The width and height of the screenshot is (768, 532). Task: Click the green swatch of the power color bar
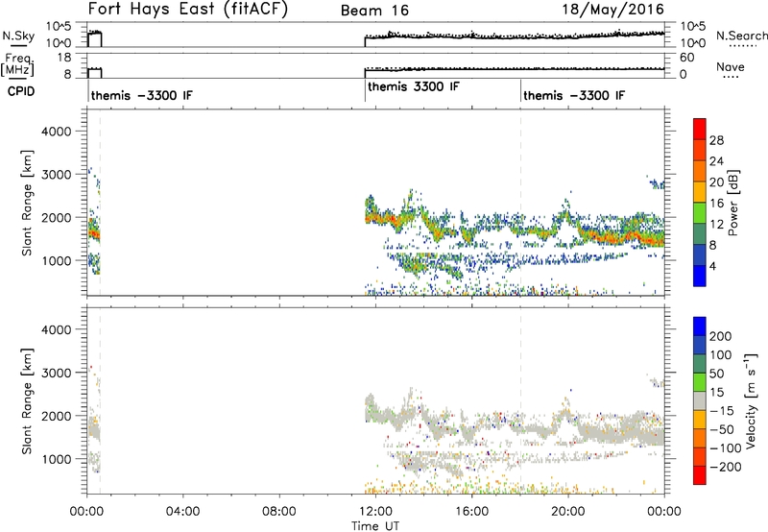(x=700, y=213)
